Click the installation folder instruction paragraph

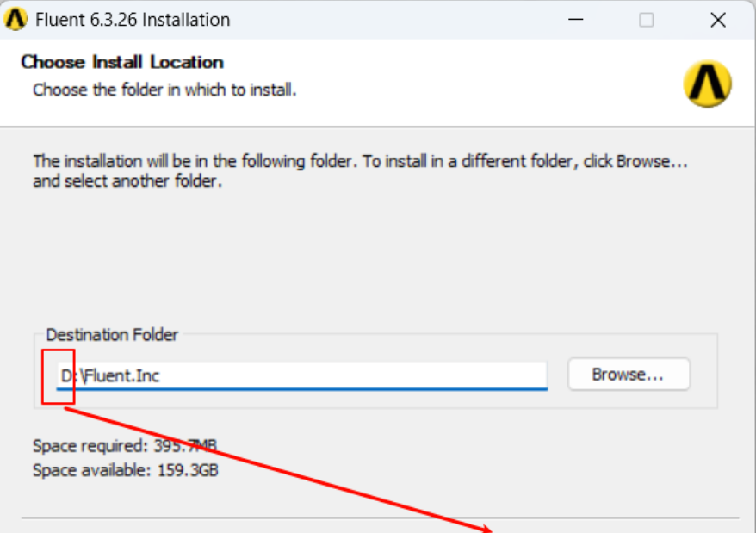[360, 170]
